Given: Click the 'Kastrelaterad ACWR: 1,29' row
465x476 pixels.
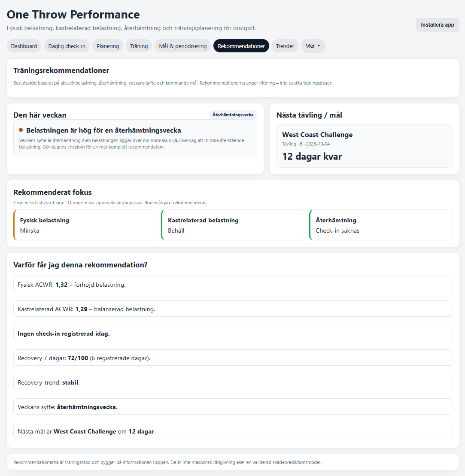Looking at the screenshot, I should (233, 309).
